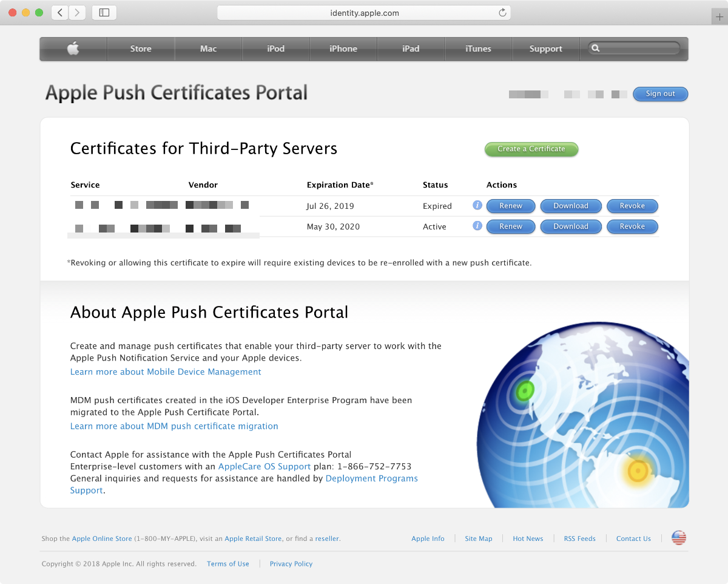Open Terms of Use link
The image size is (728, 584).
(x=227, y=564)
